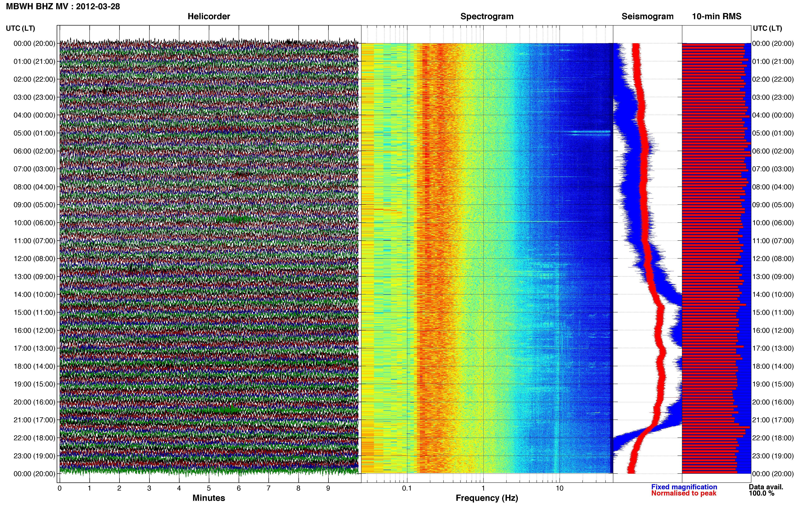Click the Helicorder-side '04:00 (00:00)' time label
Viewport: 812px width, 508px height.
coord(34,115)
